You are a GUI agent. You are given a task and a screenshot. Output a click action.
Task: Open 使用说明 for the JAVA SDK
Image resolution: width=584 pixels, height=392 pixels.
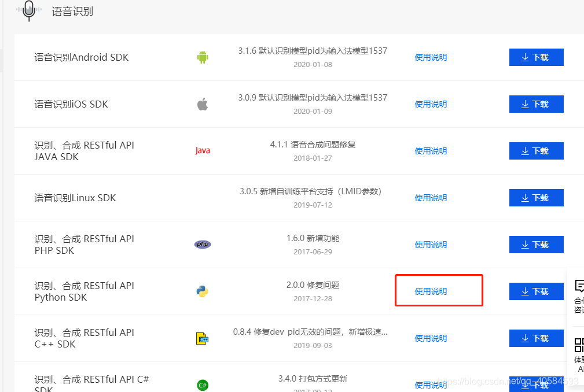click(431, 151)
